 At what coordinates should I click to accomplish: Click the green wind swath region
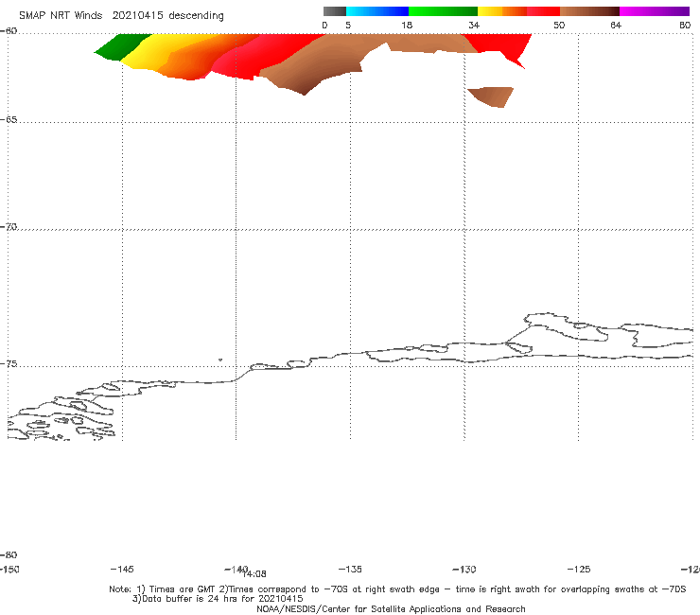(x=121, y=46)
